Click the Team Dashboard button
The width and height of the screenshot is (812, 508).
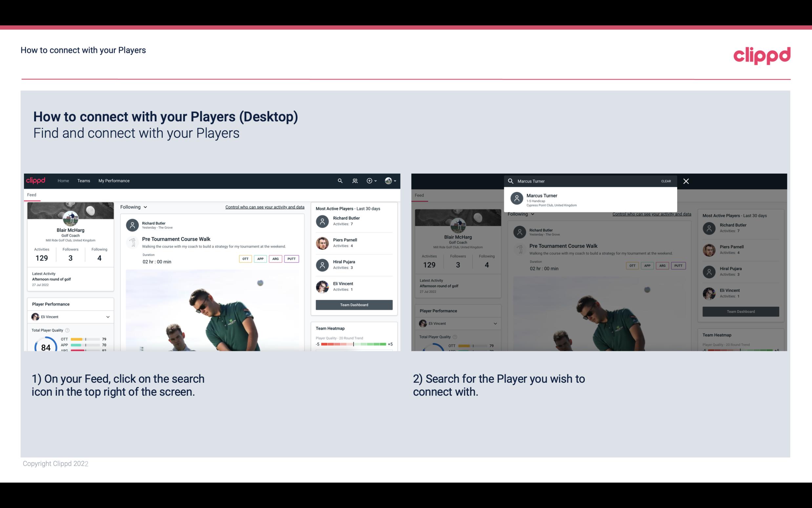[354, 304]
